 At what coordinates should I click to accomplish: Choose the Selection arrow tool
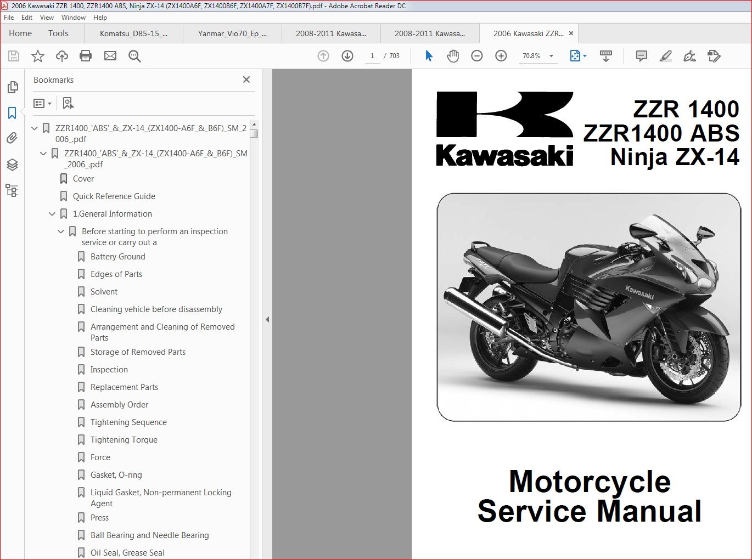tap(429, 56)
